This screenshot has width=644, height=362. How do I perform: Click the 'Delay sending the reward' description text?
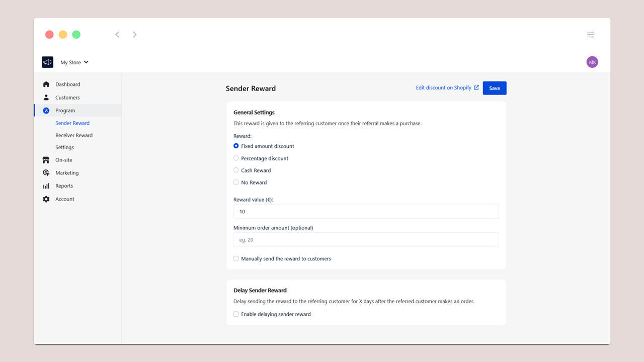354,302
